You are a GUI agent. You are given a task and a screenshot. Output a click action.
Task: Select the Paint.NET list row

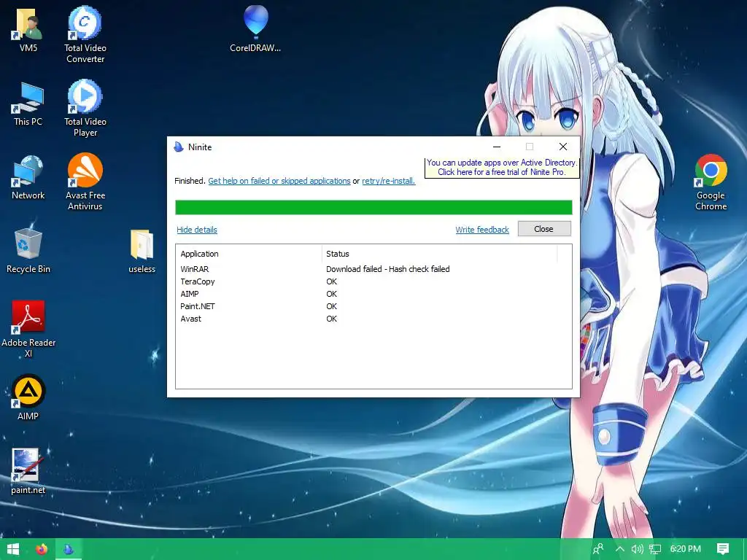coord(373,306)
